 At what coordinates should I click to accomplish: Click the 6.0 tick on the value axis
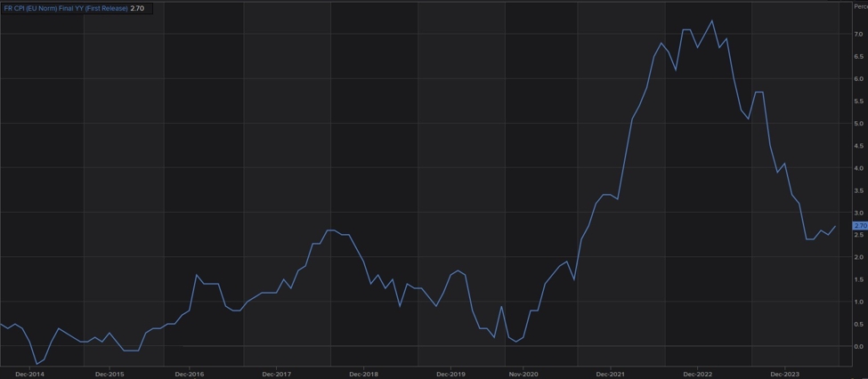tap(858, 79)
